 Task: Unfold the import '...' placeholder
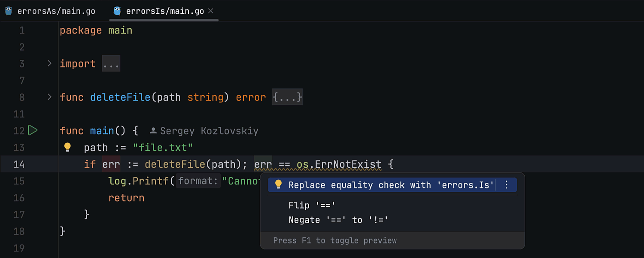(x=111, y=64)
